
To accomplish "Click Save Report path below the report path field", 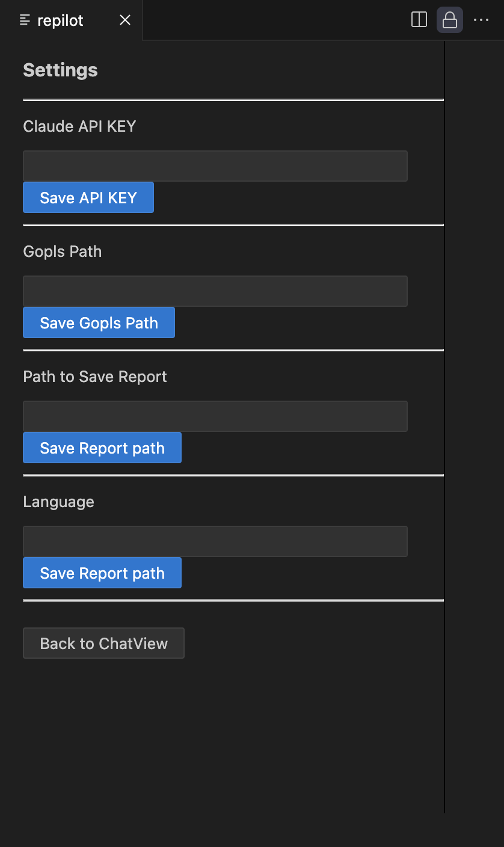I will coord(102,448).
